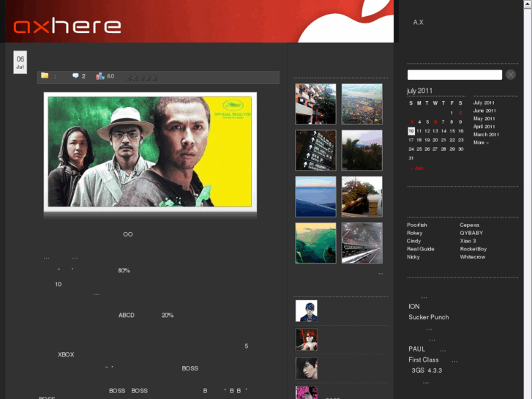Open the palm trees at dusk thumbnail
The image size is (532, 399).
click(x=362, y=150)
